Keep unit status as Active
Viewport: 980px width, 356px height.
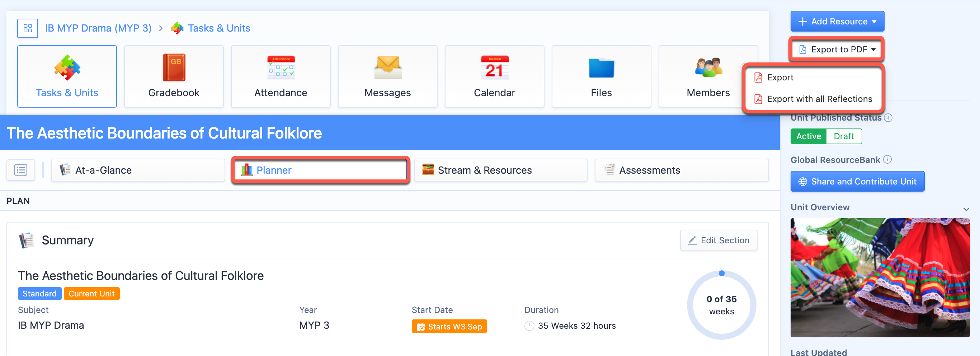(808, 136)
